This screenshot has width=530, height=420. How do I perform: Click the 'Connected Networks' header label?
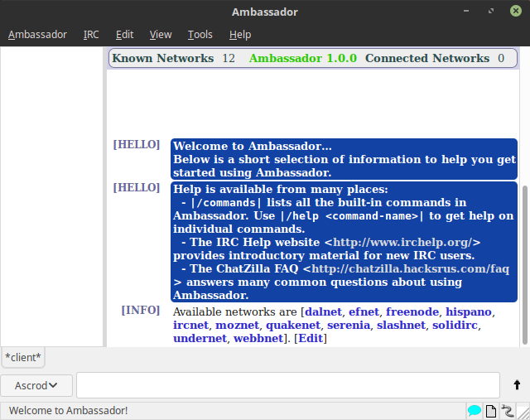point(427,58)
